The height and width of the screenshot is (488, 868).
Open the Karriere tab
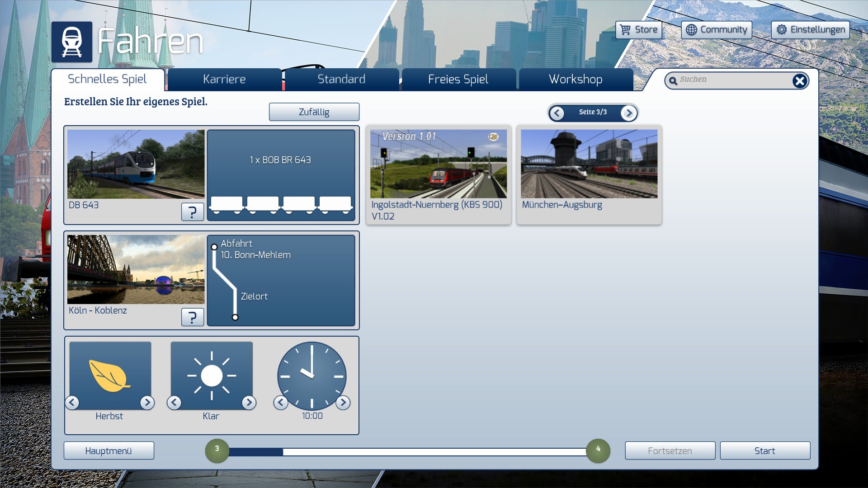[x=224, y=80]
